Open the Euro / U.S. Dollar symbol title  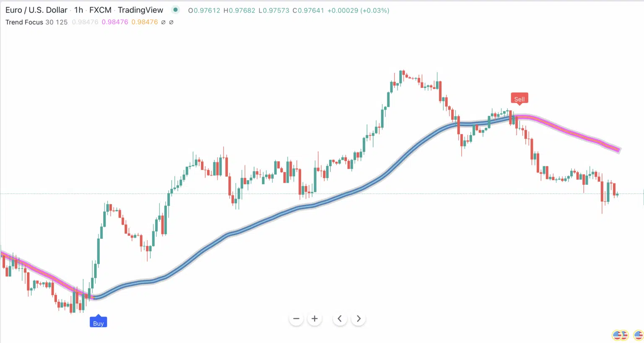[36, 10]
